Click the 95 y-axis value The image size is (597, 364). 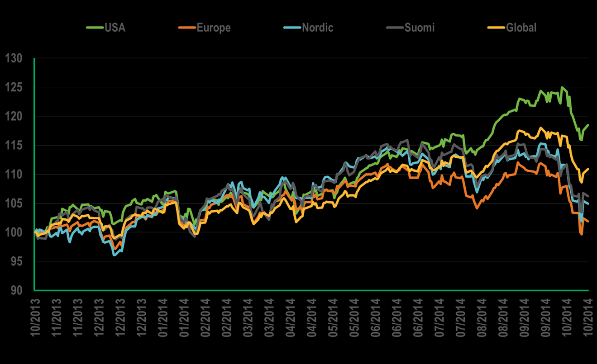tap(16, 261)
